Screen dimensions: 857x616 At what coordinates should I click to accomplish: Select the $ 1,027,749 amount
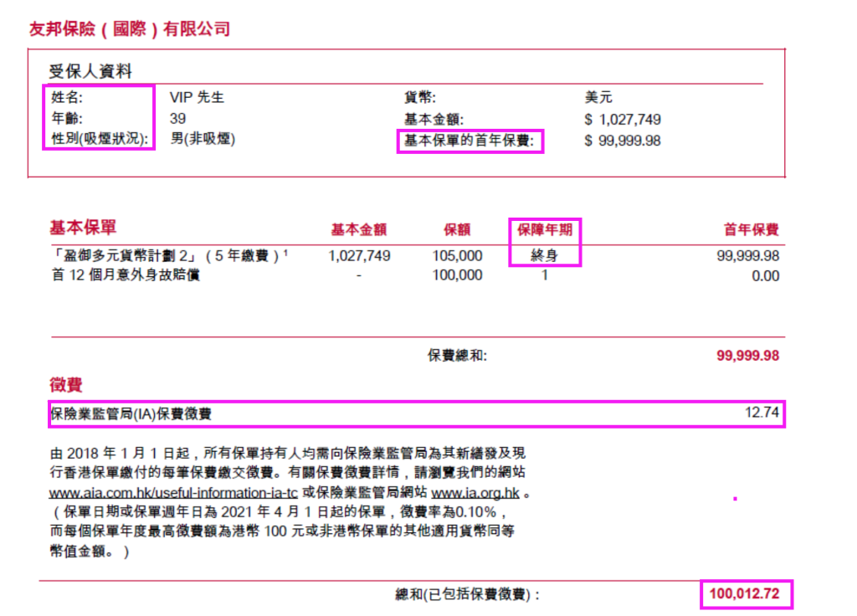[623, 119]
